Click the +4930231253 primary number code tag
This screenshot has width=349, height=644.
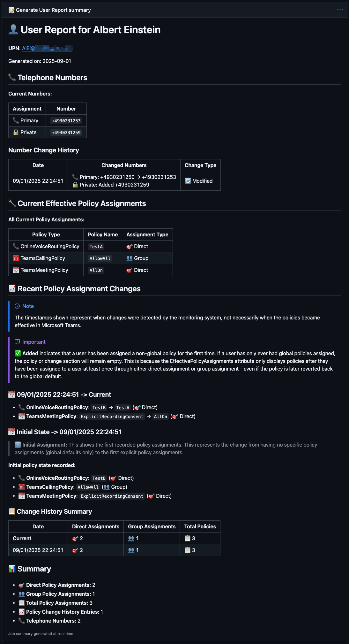66,121
